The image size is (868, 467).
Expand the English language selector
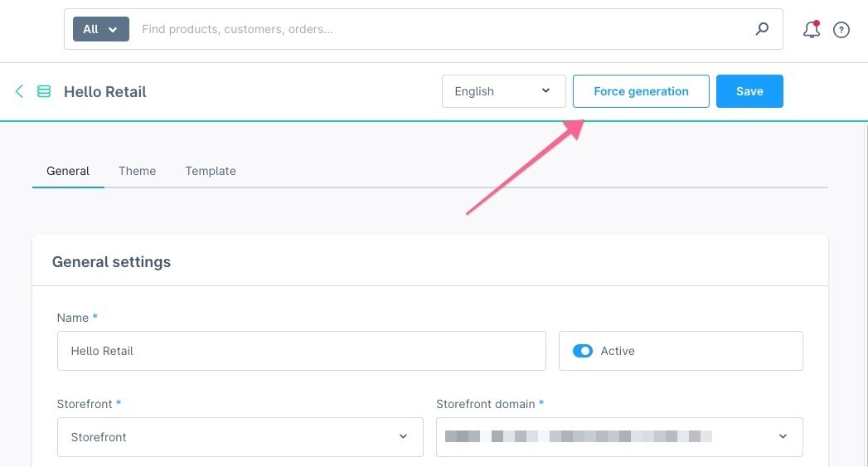tap(503, 91)
